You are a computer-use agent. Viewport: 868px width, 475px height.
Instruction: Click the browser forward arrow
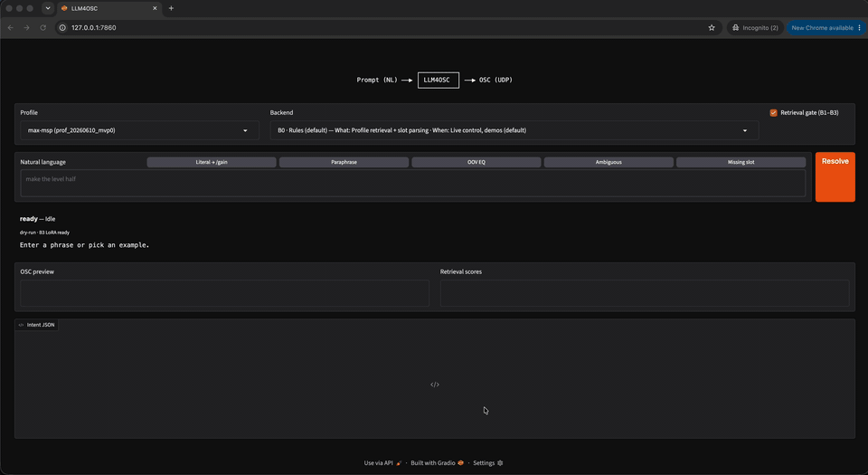(x=26, y=28)
